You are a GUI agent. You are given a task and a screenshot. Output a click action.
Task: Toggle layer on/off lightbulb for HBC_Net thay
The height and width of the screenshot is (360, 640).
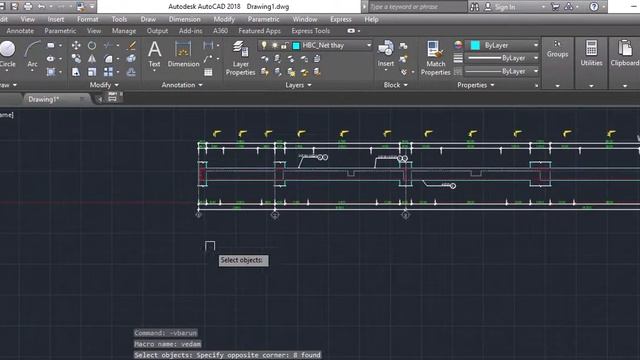(x=264, y=45)
